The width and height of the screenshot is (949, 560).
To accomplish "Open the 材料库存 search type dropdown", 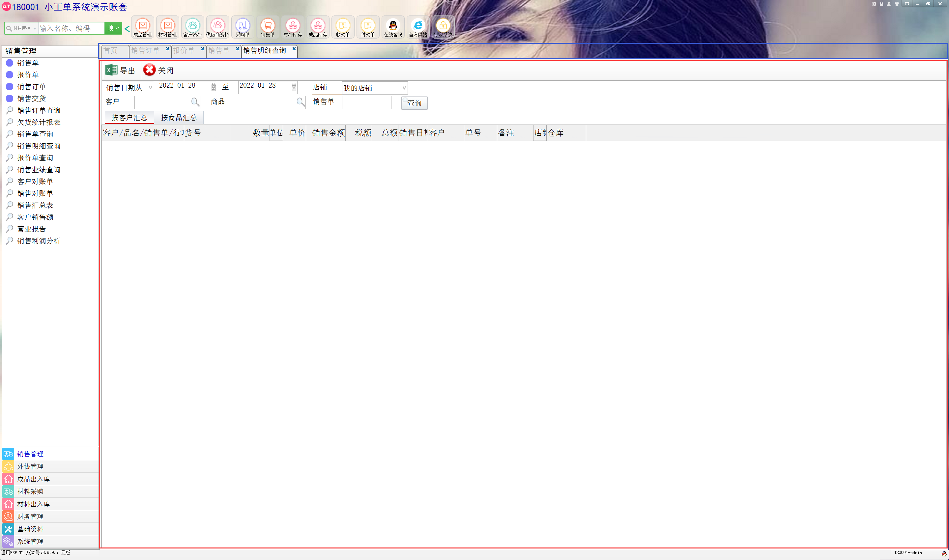I will [x=23, y=28].
